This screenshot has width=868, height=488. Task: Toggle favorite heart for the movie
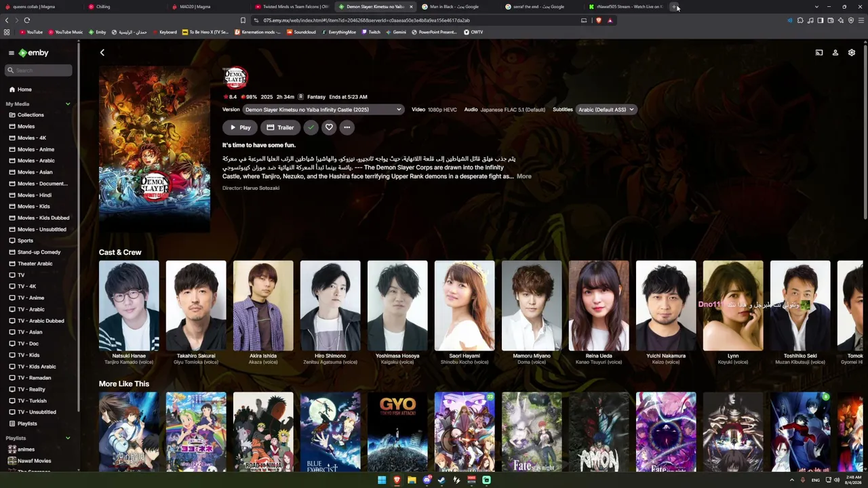click(x=329, y=127)
